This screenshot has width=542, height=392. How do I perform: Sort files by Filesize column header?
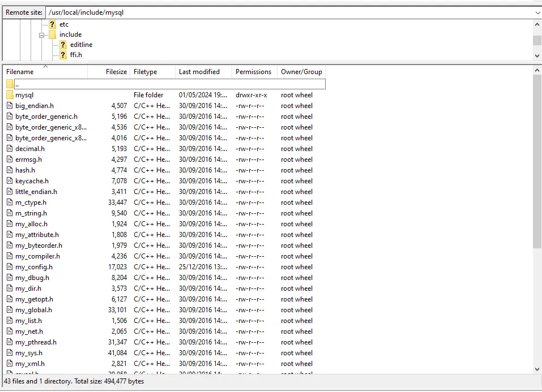116,72
